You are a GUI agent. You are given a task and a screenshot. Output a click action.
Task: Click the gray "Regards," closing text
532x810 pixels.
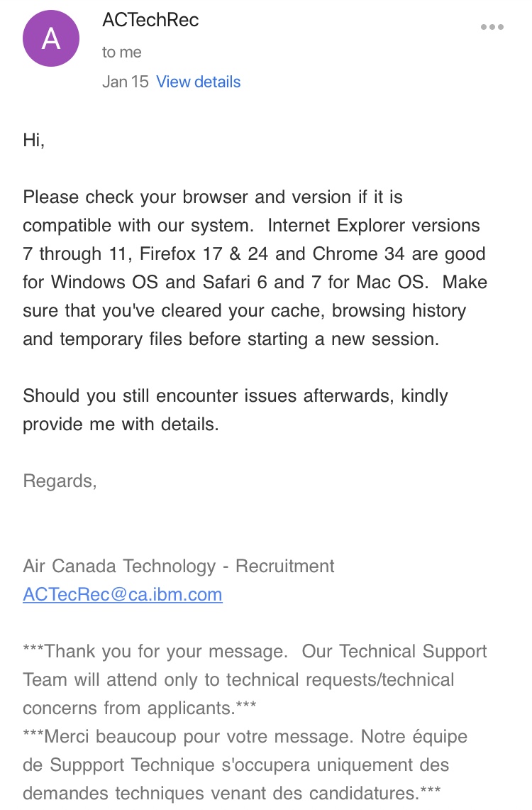60,481
